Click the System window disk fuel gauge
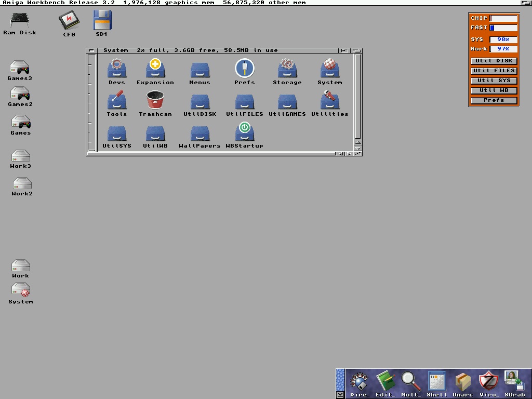Screen dimensions: 532x399 [91, 102]
